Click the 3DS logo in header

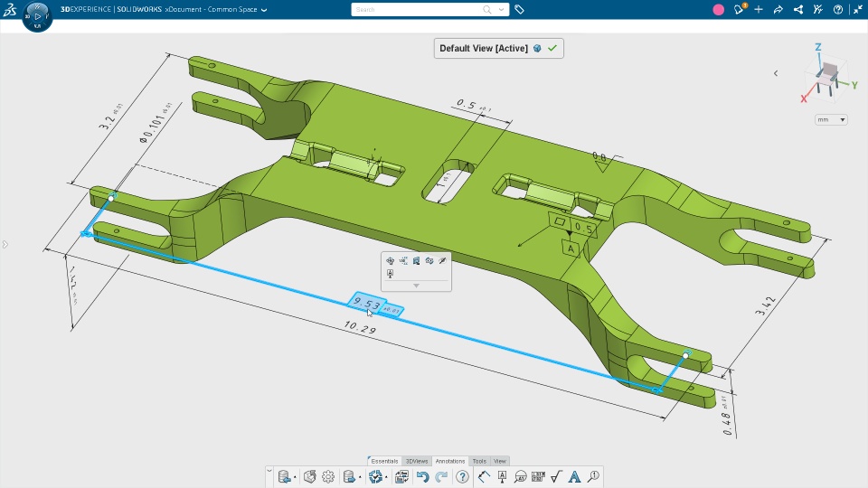click(x=9, y=9)
